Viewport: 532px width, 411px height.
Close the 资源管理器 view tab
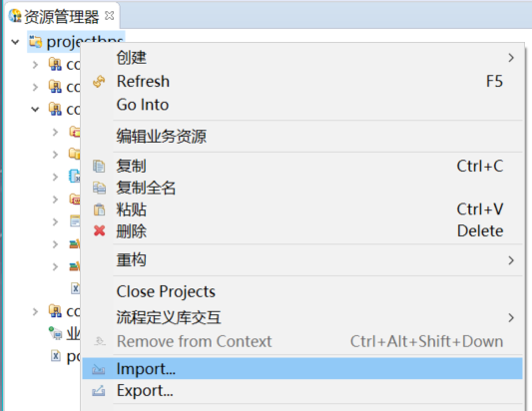click(x=109, y=16)
